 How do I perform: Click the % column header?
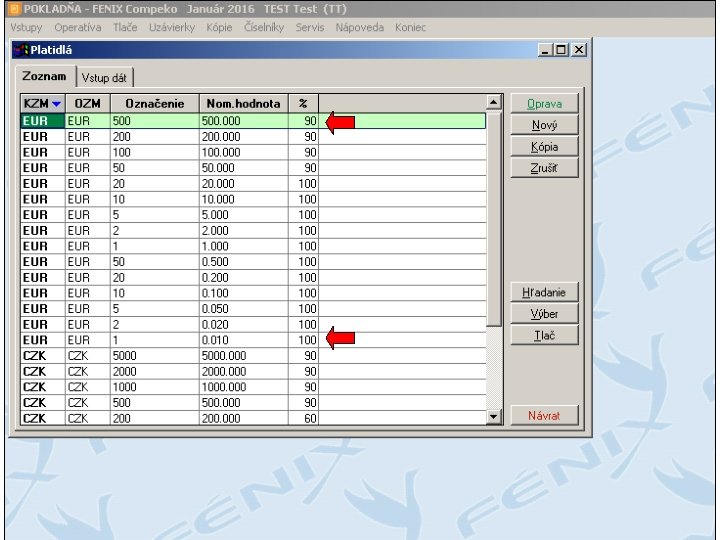tap(303, 104)
